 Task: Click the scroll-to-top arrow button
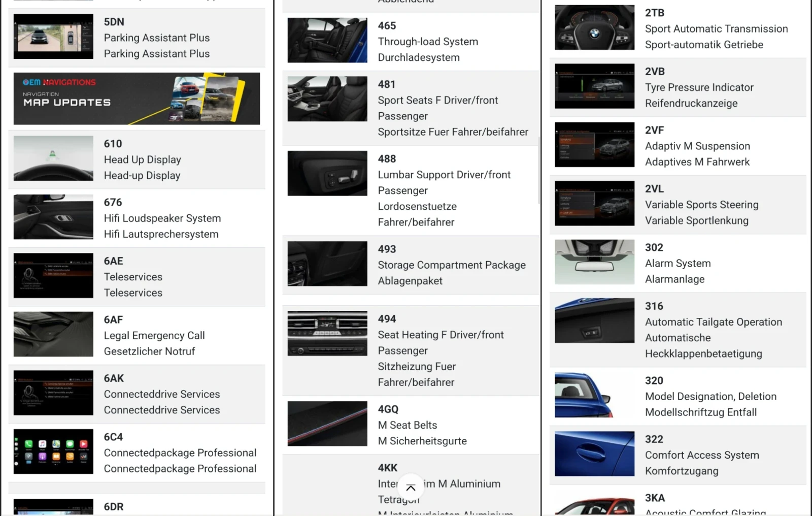point(411,488)
